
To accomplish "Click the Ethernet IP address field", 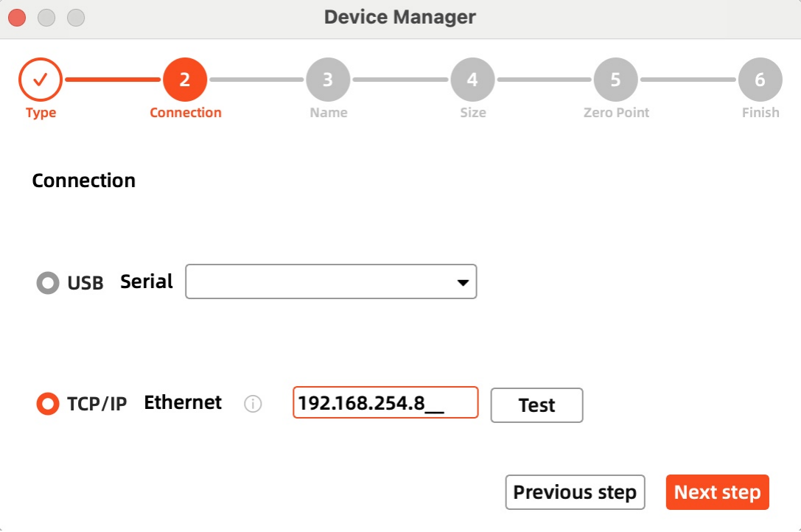I will point(385,403).
